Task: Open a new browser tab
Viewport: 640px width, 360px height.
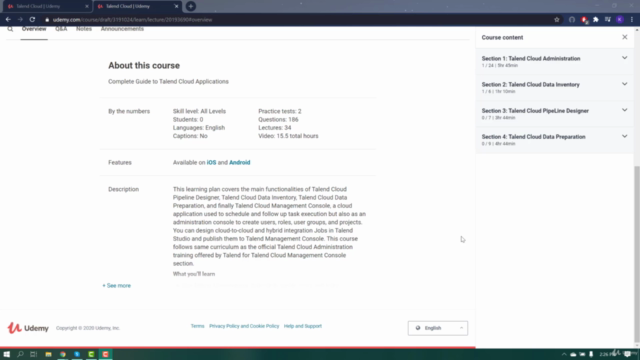Action: click(x=191, y=7)
